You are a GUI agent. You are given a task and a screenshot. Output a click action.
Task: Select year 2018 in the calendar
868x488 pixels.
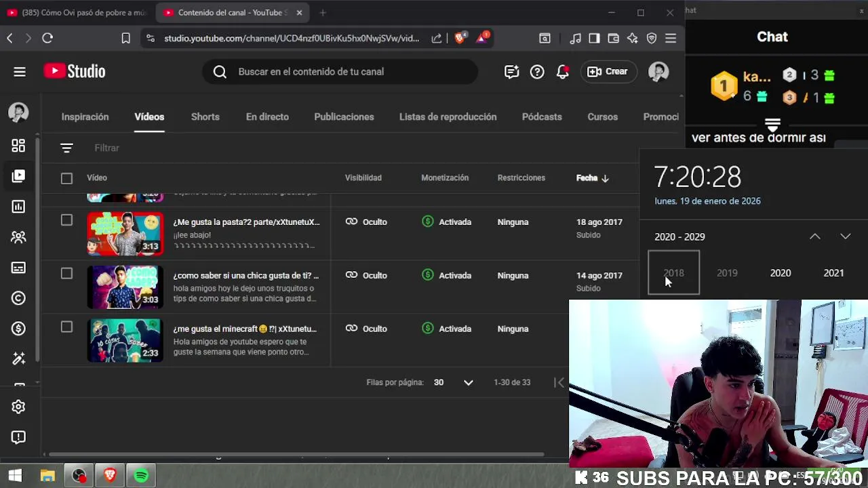click(673, 272)
